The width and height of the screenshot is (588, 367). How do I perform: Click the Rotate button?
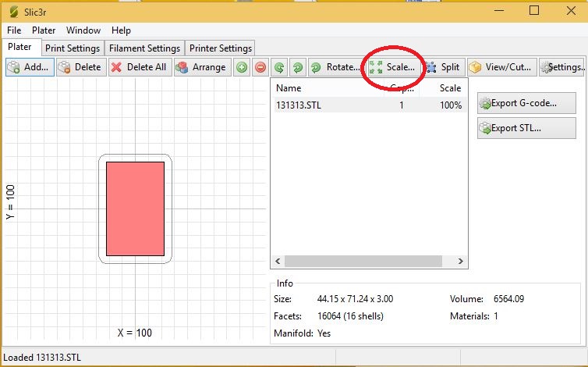tap(335, 67)
